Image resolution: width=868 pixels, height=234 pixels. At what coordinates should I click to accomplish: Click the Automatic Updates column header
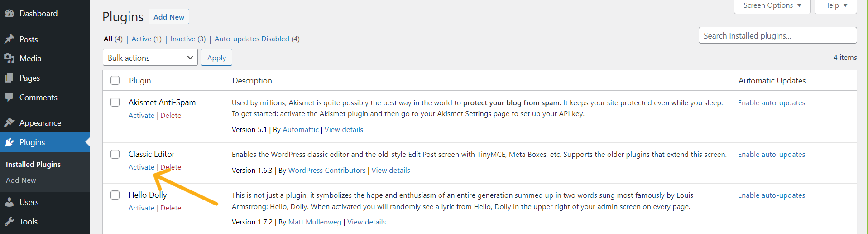pos(772,81)
